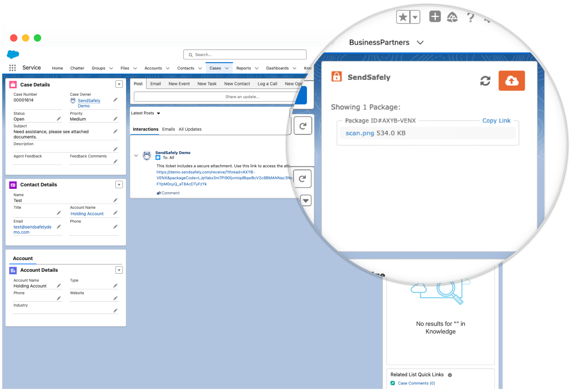Open the Log a Call tab
Screen dimensions: 572x392
[268, 84]
